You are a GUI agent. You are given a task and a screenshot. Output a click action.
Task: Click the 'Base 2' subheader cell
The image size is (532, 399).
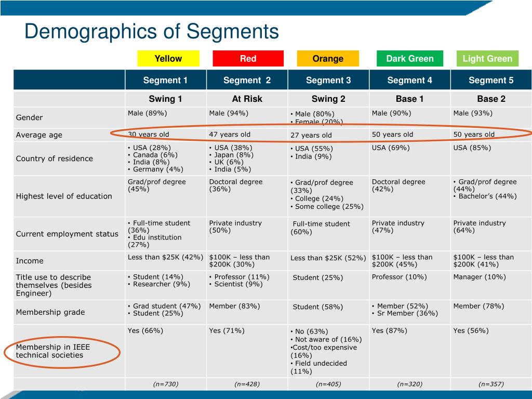click(x=491, y=99)
